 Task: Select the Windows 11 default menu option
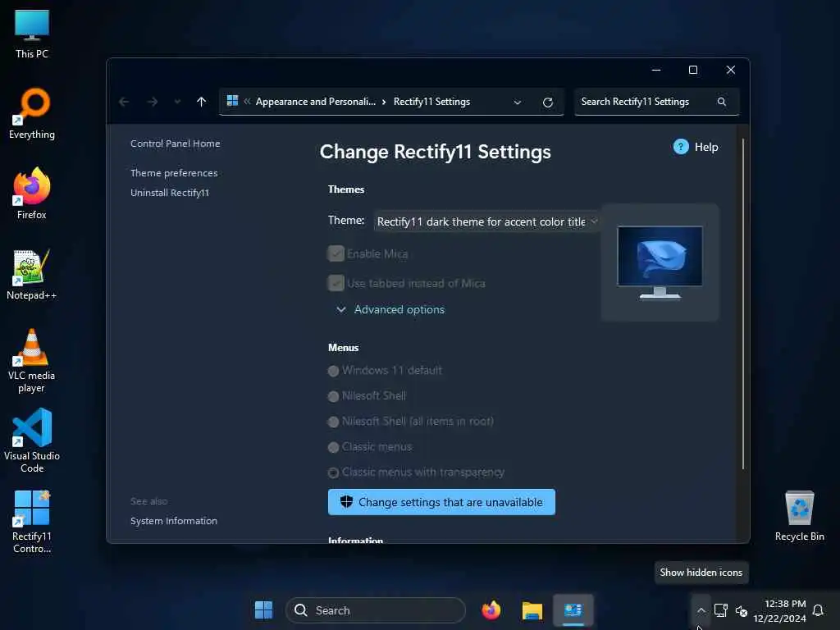tap(333, 371)
